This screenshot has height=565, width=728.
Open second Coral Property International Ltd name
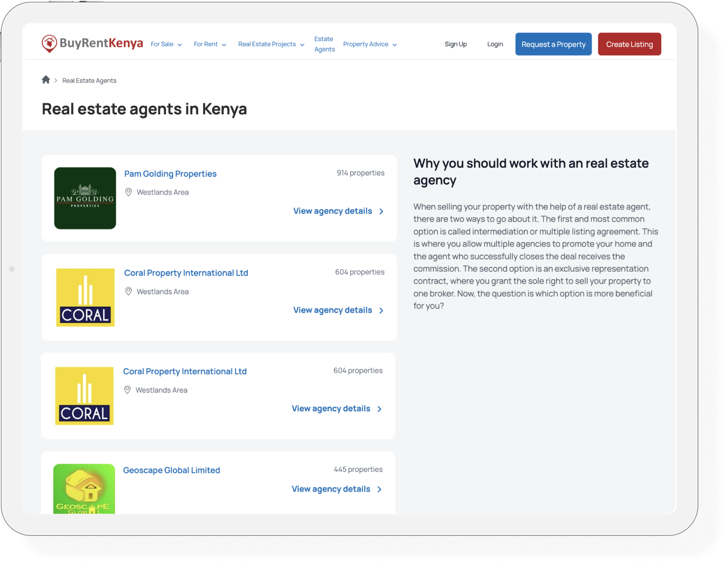tap(185, 371)
